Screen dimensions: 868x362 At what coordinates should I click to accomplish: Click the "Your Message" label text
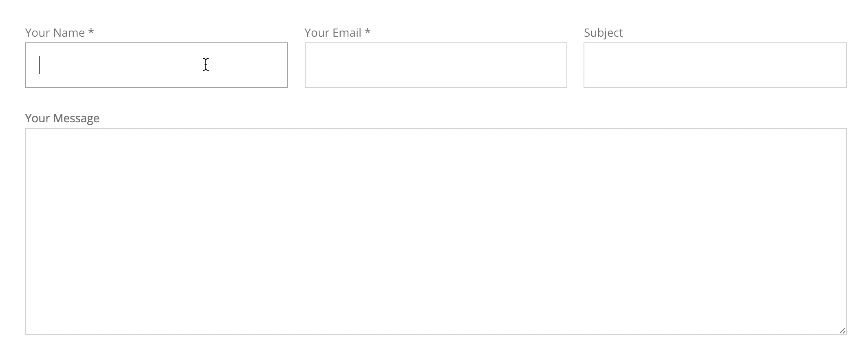tap(62, 118)
